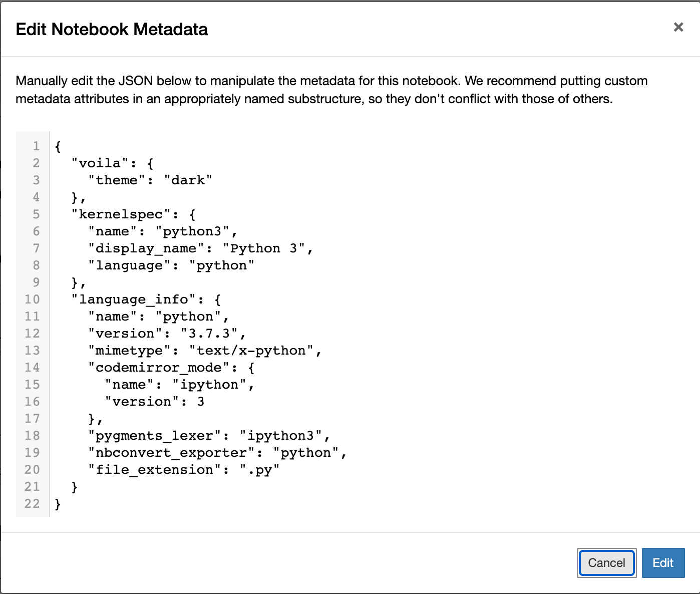700x594 pixels.
Task: Close the Edit Notebook Metadata dialog
Action: click(678, 27)
